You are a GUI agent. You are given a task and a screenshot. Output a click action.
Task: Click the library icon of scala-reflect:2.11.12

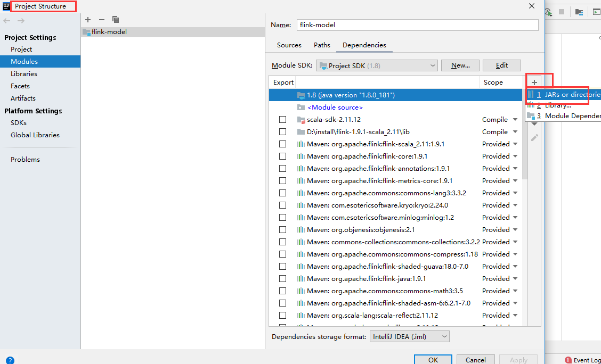pos(301,316)
